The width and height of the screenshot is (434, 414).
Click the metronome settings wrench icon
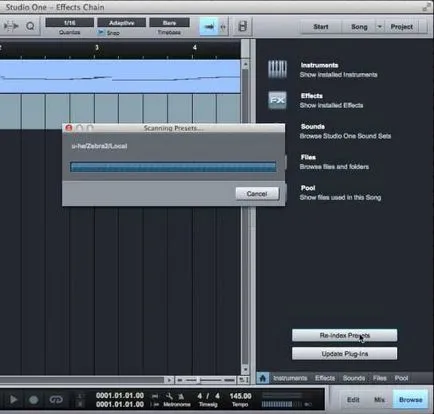click(169, 396)
